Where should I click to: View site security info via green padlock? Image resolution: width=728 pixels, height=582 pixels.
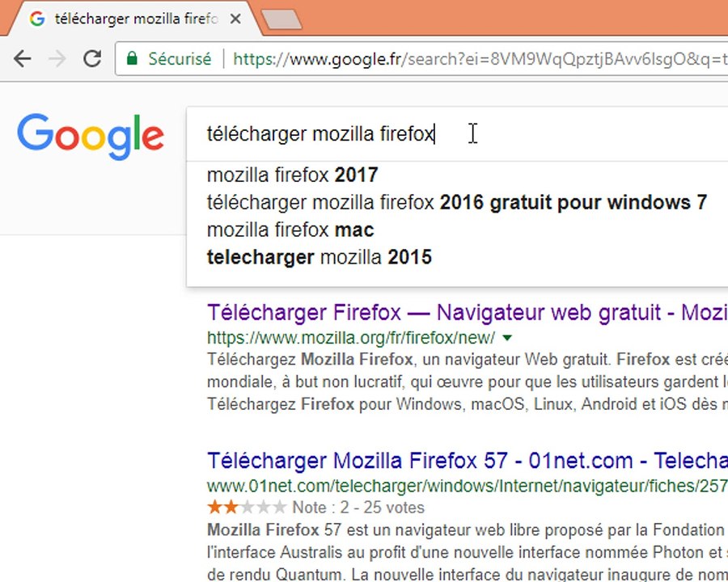[x=133, y=58]
